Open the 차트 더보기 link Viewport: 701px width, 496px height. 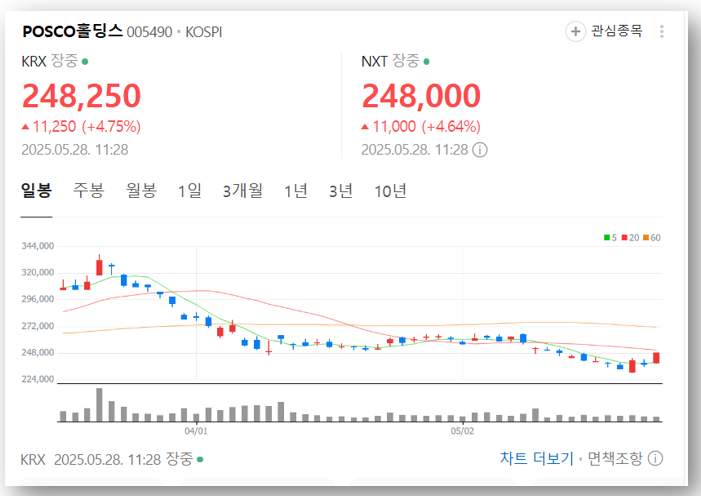coord(536,458)
